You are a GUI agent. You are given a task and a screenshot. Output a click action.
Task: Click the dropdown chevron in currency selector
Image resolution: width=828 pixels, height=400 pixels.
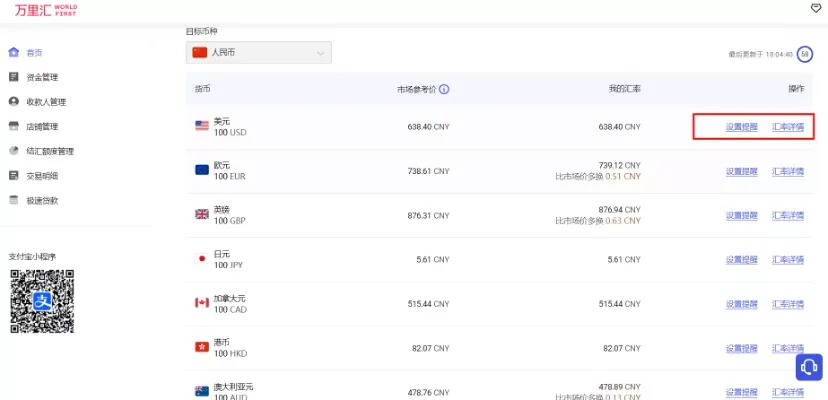pos(320,53)
